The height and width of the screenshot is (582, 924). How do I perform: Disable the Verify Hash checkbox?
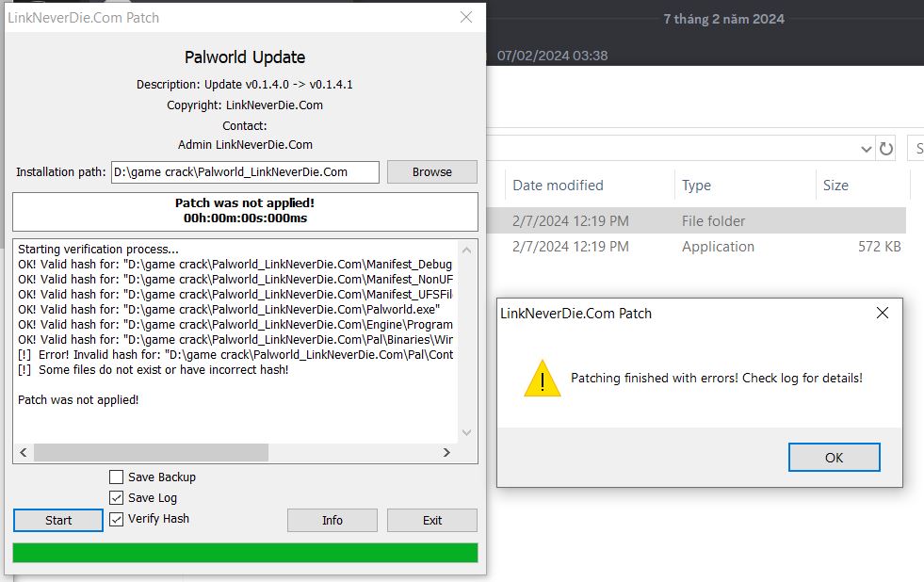click(x=117, y=519)
